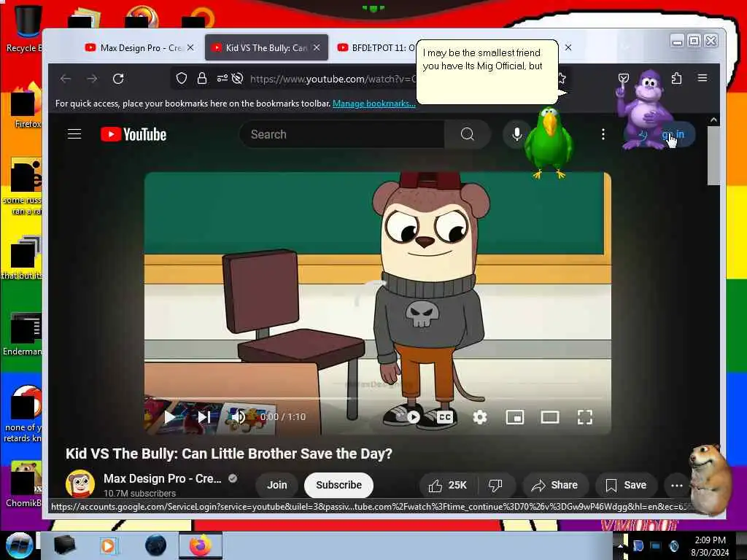Screen dimensions: 747x560
Task: Toggle closed captions CC button
Action: pos(445,417)
